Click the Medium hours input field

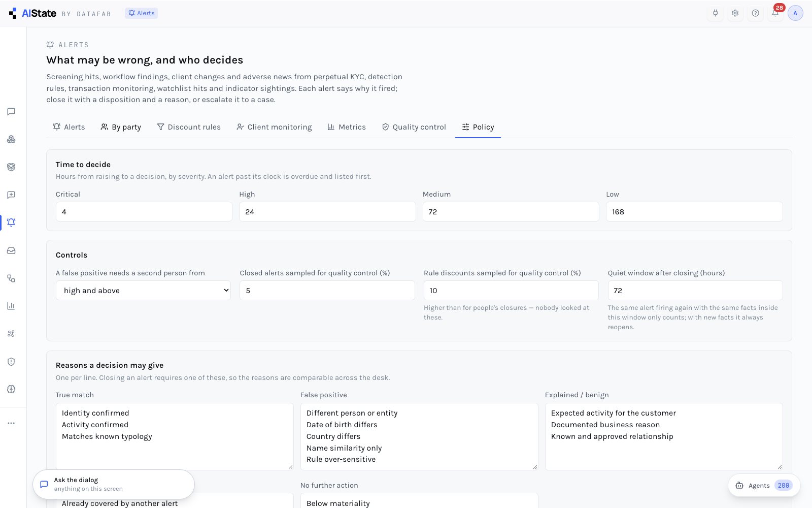[x=511, y=212]
